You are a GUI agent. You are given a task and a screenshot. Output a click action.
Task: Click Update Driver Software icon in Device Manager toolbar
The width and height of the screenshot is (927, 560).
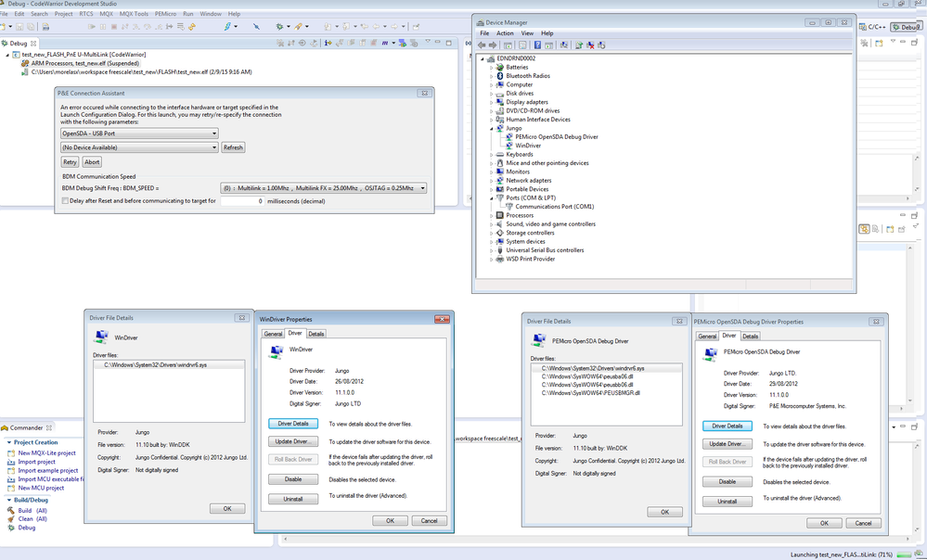pyautogui.click(x=579, y=45)
